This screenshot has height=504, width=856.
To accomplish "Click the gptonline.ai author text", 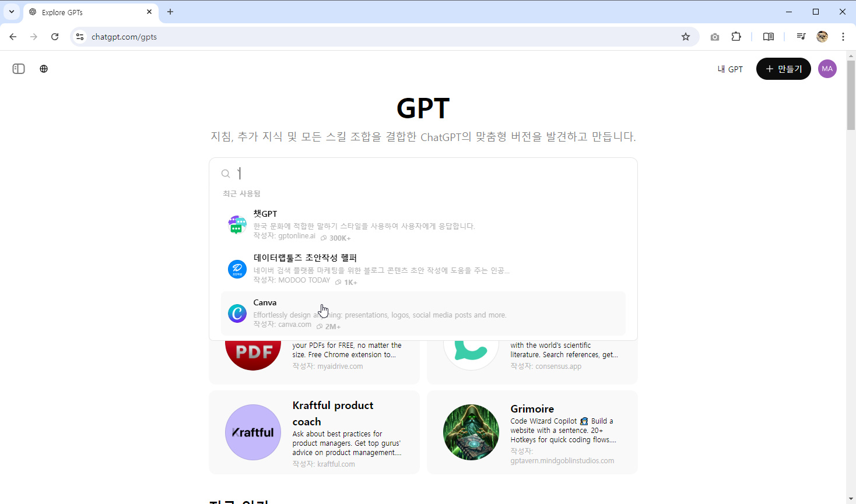I will click(297, 236).
